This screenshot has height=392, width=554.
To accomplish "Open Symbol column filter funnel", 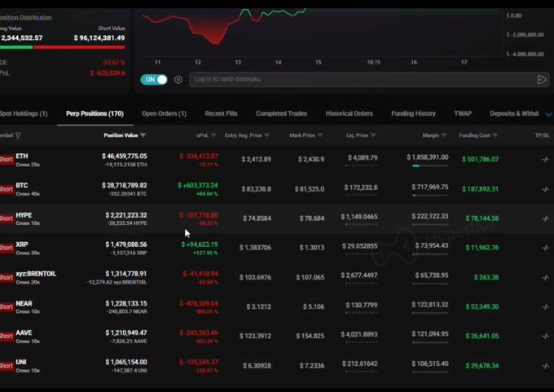I will click(18, 135).
